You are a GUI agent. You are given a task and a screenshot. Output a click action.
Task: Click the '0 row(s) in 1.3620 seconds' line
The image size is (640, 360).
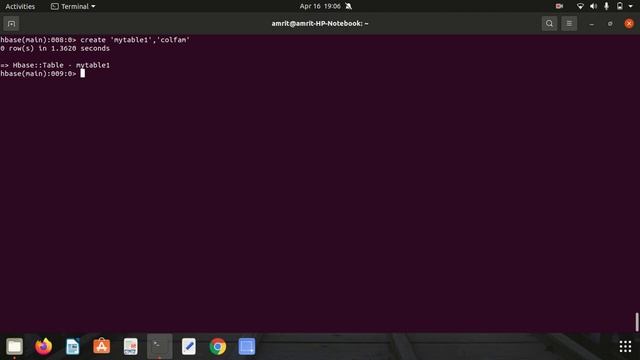point(55,48)
